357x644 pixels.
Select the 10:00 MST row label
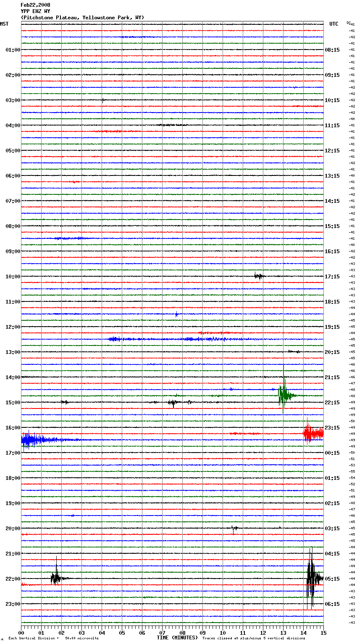click(13, 277)
